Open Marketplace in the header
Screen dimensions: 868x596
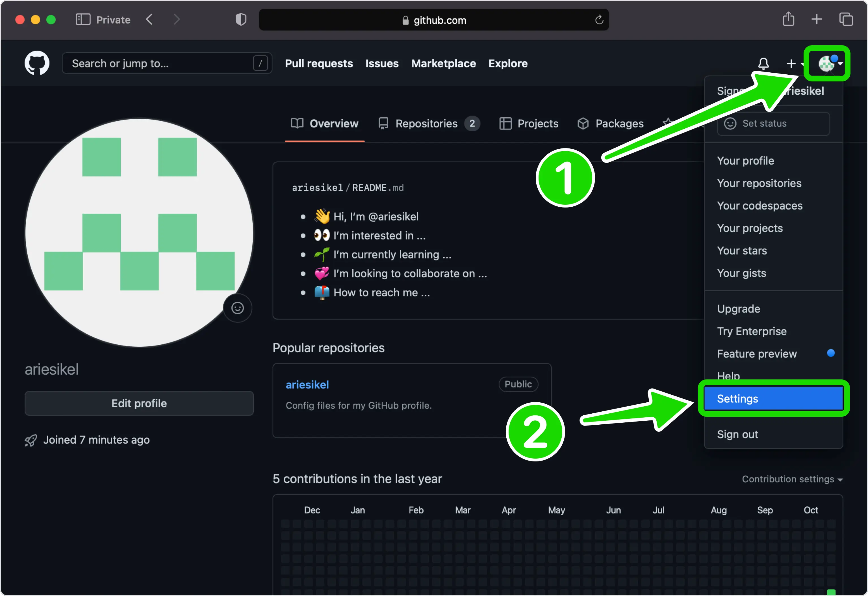tap(443, 64)
